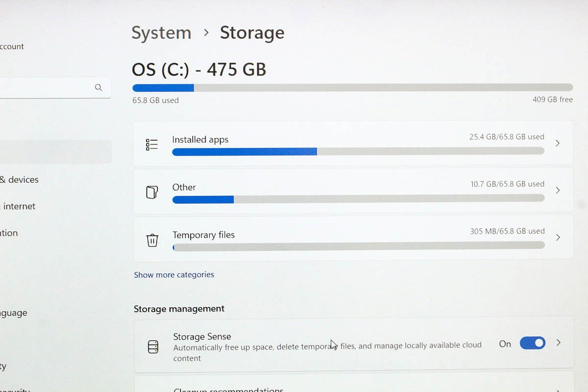The width and height of the screenshot is (588, 392).
Task: Open the Storage Sense title
Action: [x=202, y=337]
